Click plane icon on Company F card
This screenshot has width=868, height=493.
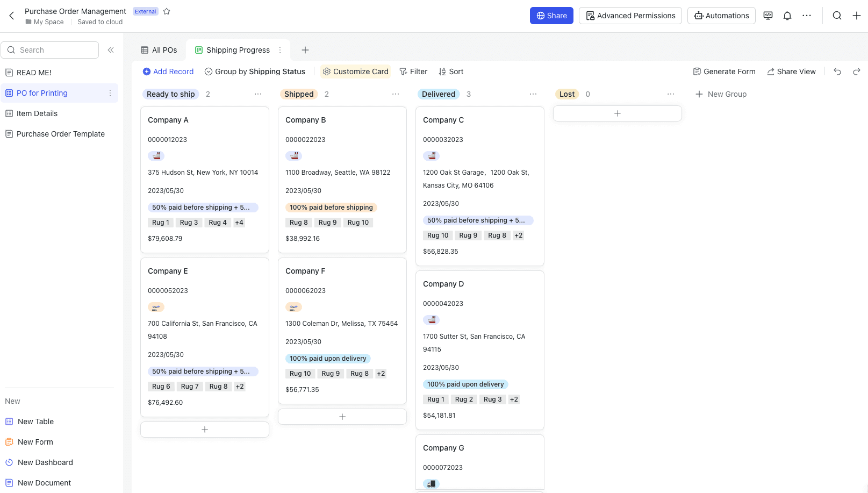(x=294, y=307)
